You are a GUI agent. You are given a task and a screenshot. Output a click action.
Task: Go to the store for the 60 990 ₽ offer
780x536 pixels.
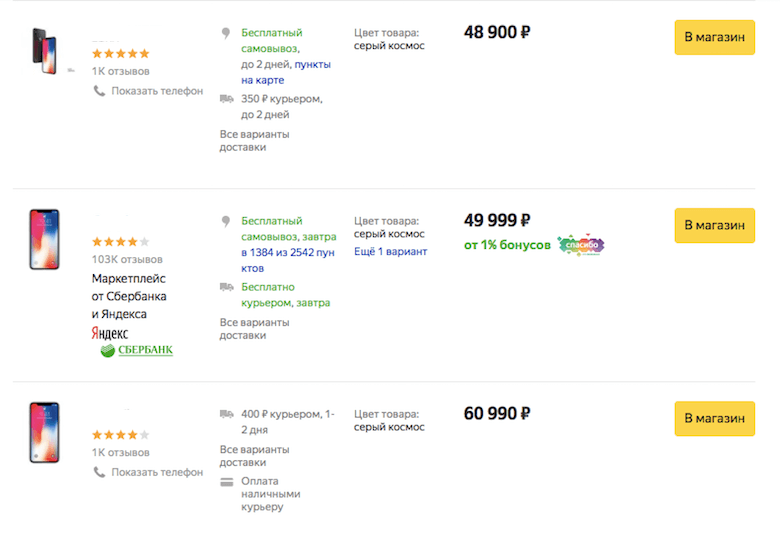pyautogui.click(x=714, y=419)
